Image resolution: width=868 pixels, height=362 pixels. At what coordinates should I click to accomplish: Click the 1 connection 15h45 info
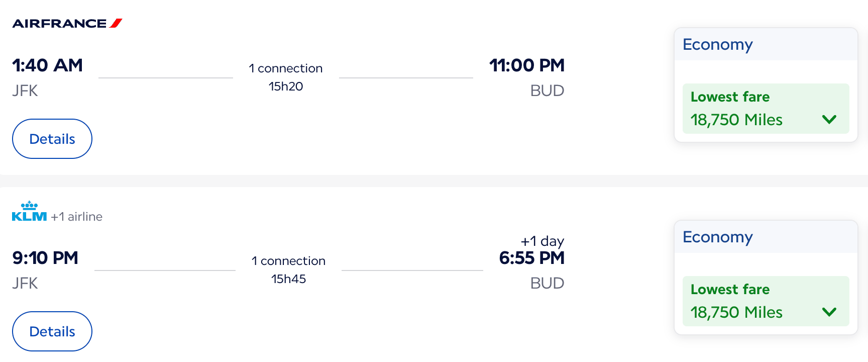pyautogui.click(x=288, y=269)
